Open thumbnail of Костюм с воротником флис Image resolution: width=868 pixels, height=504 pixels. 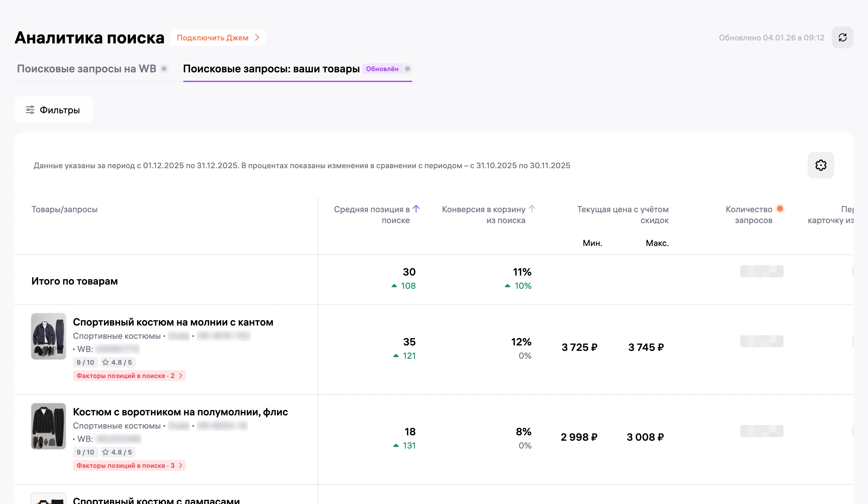49,426
